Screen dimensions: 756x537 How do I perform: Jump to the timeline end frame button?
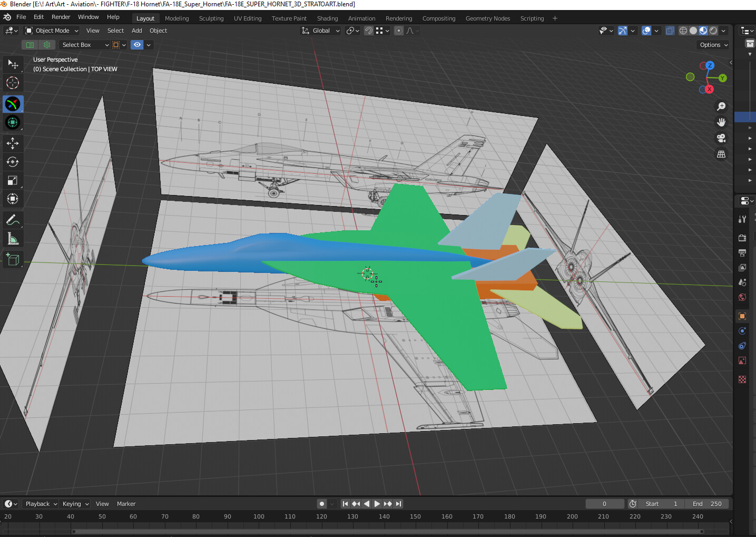(399, 504)
